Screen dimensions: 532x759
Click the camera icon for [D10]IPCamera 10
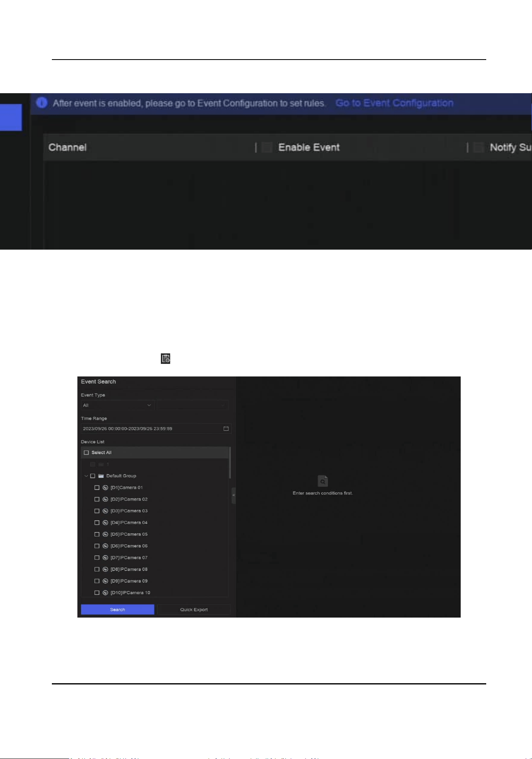point(105,592)
